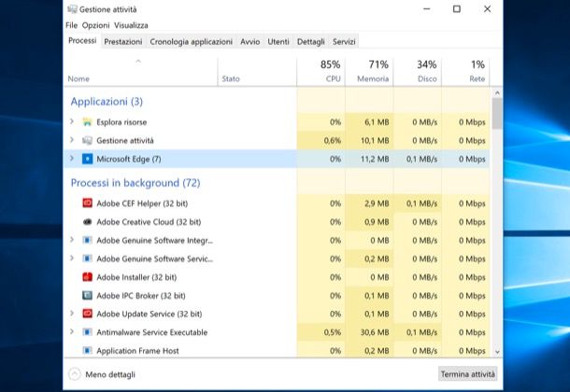570x392 pixels.
Task: Click the Antimalware Service Executable icon
Action: tap(87, 332)
